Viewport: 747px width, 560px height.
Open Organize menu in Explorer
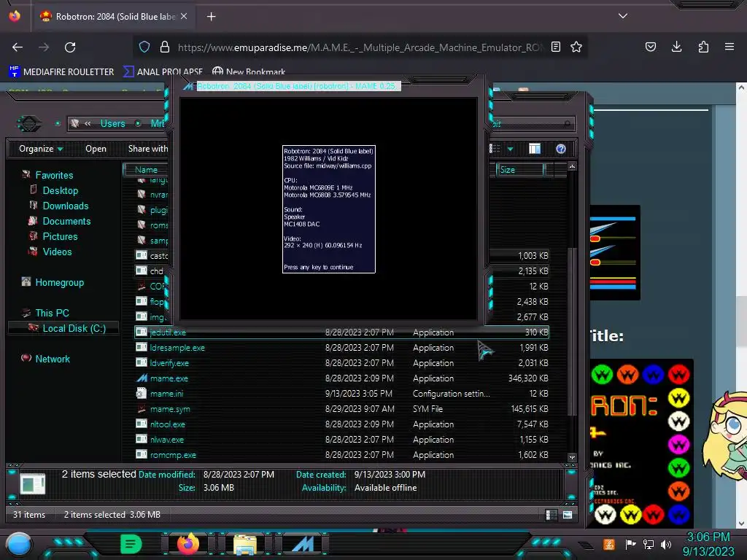(x=41, y=149)
